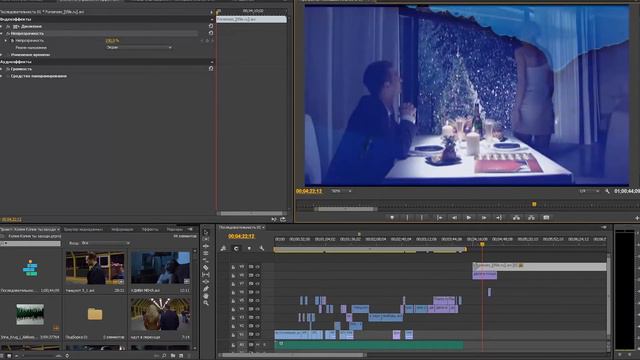Select the Проект panel tab
This screenshot has height=360, width=640.
pyautogui.click(x=29, y=229)
